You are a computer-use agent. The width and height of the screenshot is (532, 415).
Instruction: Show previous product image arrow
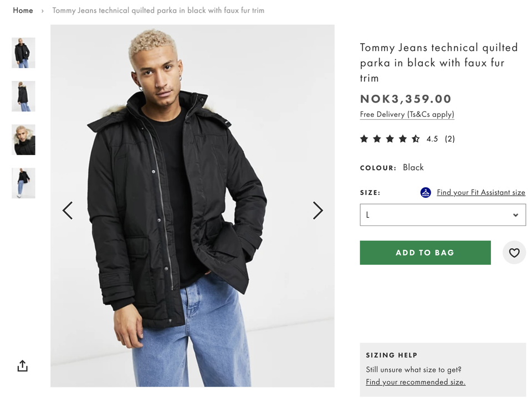pyautogui.click(x=68, y=211)
